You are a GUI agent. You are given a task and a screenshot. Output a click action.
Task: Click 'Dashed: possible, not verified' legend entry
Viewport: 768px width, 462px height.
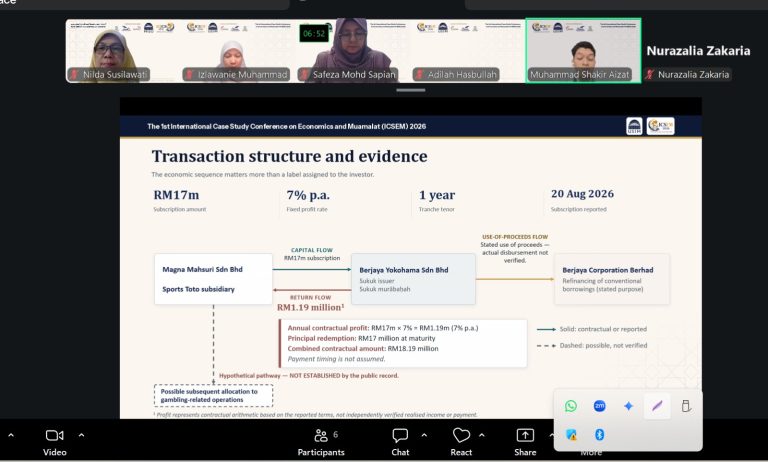pyautogui.click(x=592, y=345)
